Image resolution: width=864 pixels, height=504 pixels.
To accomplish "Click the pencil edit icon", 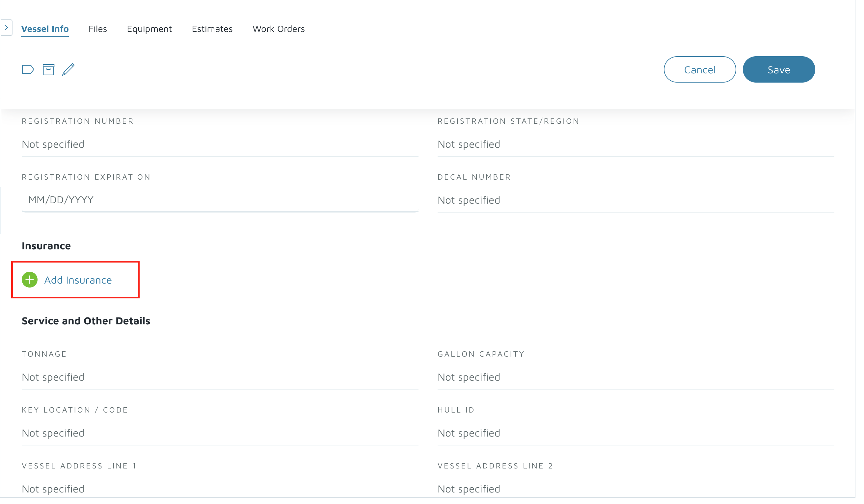I will (68, 70).
